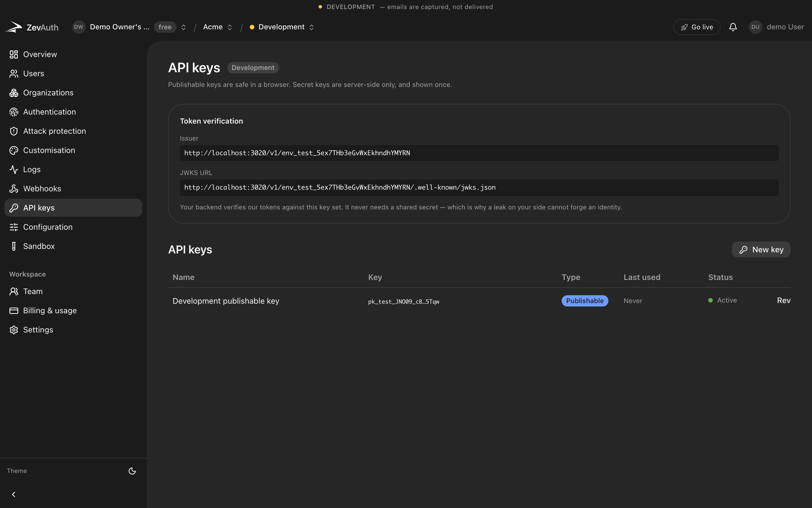Click the API keys key icon in the sidebar
The height and width of the screenshot is (508, 812).
point(14,208)
